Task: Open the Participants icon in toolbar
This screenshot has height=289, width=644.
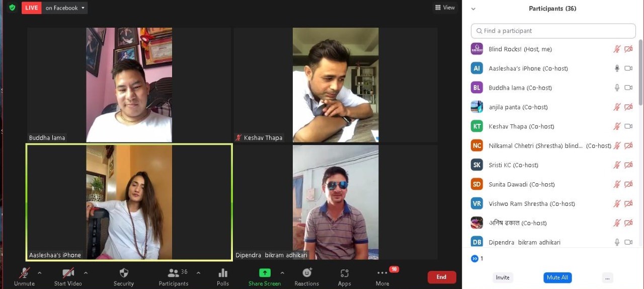Action: coord(174,273)
